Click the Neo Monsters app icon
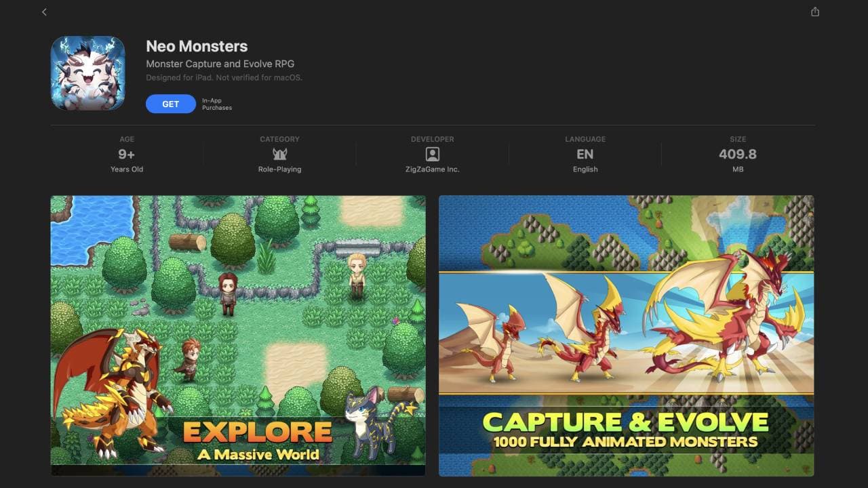Viewport: 868px width, 488px height. [x=88, y=73]
